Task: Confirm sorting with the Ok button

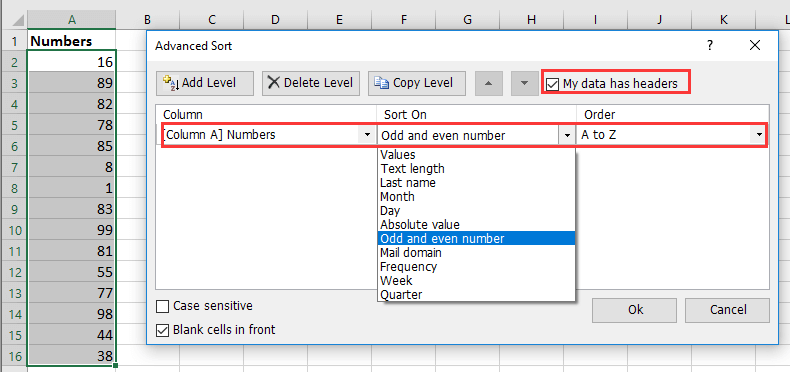Action: coord(636,310)
